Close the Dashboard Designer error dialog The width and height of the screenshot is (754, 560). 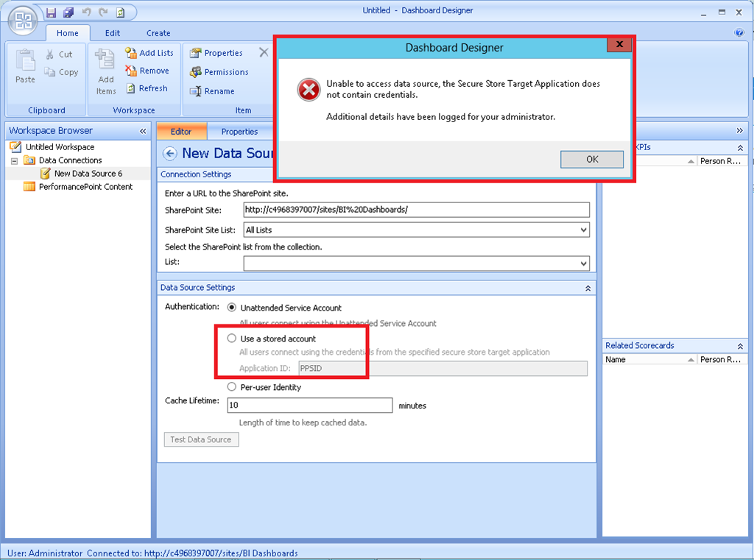(619, 44)
